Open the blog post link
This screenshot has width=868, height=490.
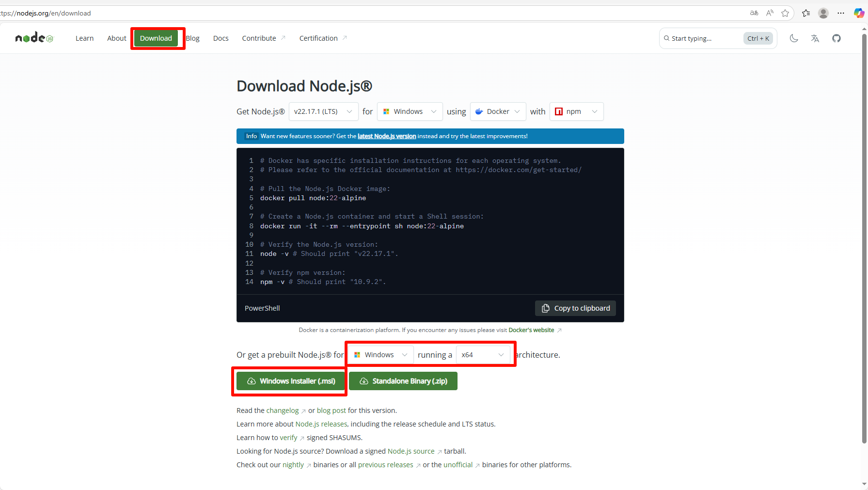pyautogui.click(x=331, y=411)
